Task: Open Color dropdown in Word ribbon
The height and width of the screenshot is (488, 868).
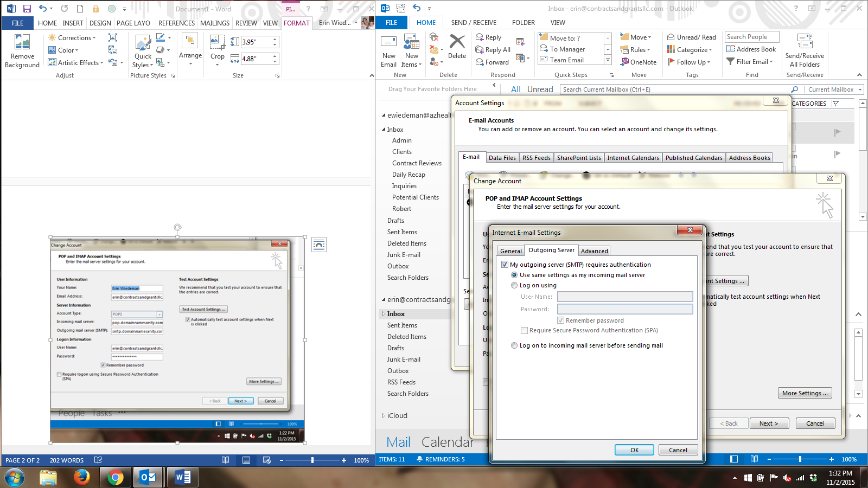Action: 63,50
